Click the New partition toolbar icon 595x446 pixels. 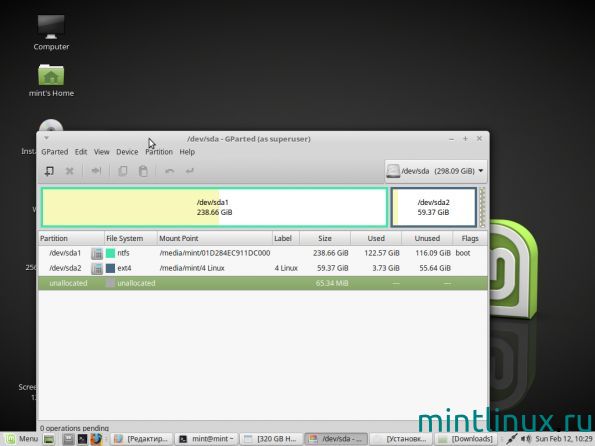(x=49, y=171)
